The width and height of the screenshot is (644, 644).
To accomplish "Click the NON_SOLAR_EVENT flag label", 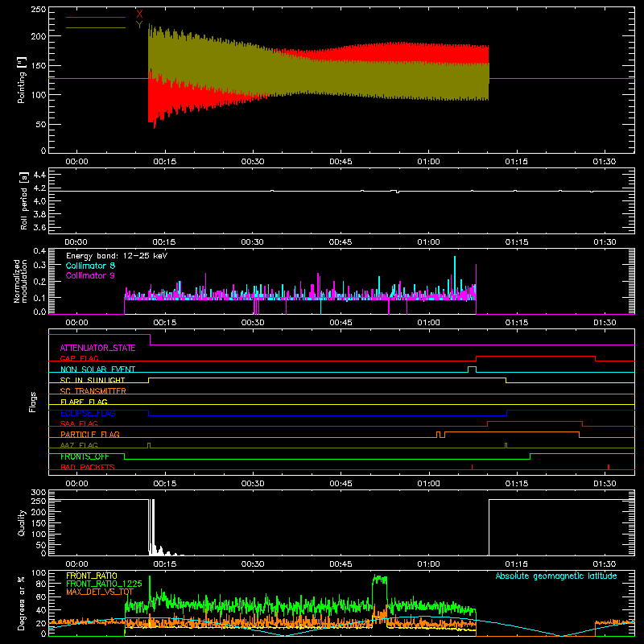I will coord(97,369).
